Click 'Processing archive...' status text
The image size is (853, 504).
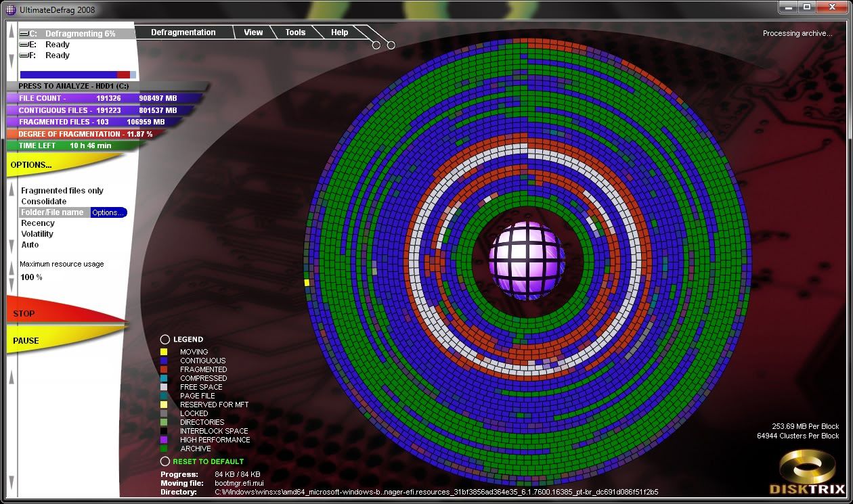click(797, 33)
